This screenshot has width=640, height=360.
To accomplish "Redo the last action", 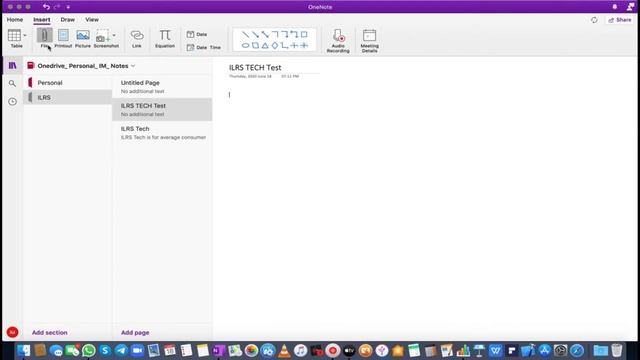I will click(57, 7).
